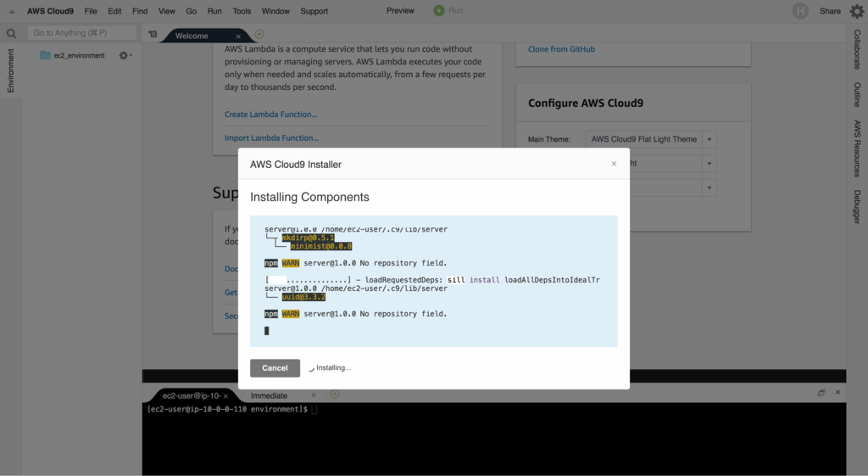Viewport: 868px width, 476px height.
Task: Open the Tools menu
Action: coord(242,11)
